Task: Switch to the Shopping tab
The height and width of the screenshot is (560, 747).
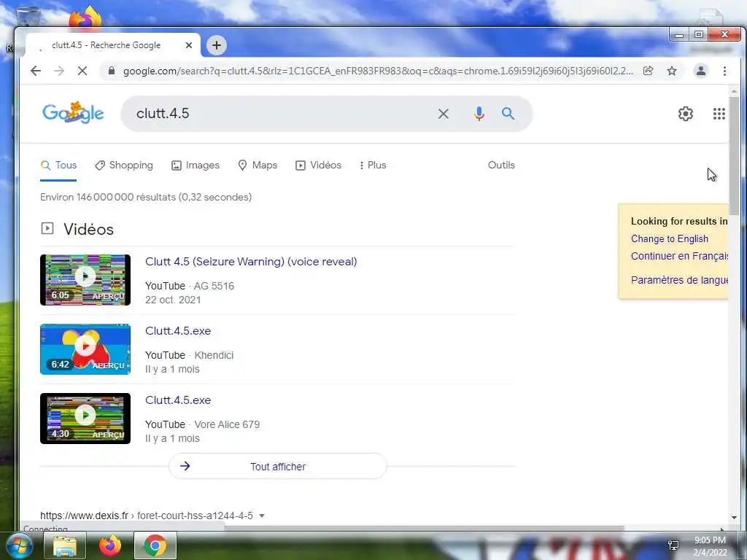Action: click(124, 166)
